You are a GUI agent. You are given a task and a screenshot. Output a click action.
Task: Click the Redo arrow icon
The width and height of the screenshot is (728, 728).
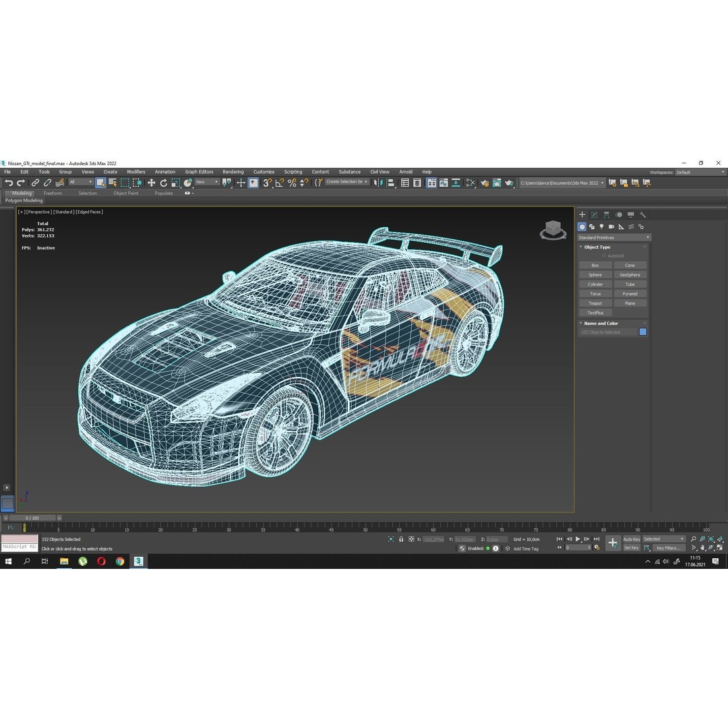(x=21, y=183)
